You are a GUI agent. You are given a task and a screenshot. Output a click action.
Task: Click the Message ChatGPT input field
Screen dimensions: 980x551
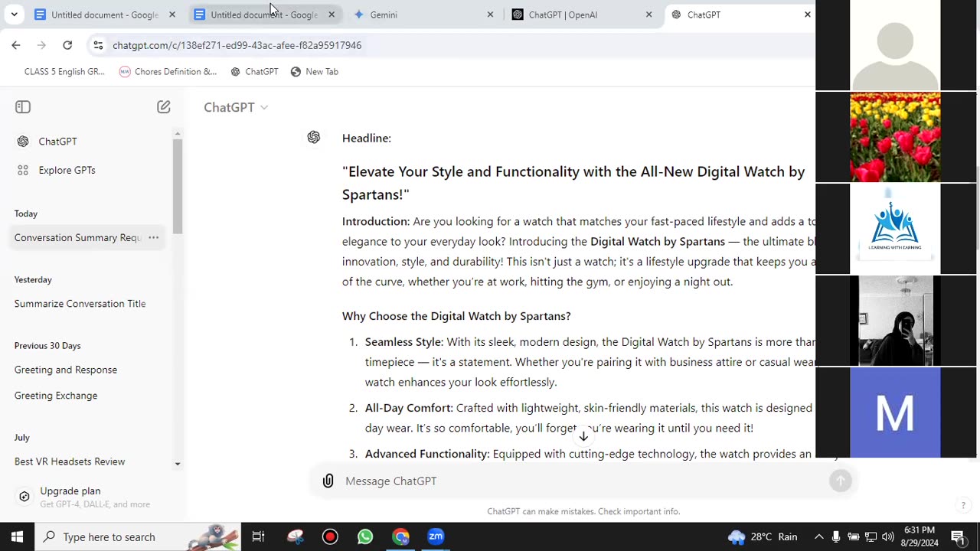coord(582,481)
